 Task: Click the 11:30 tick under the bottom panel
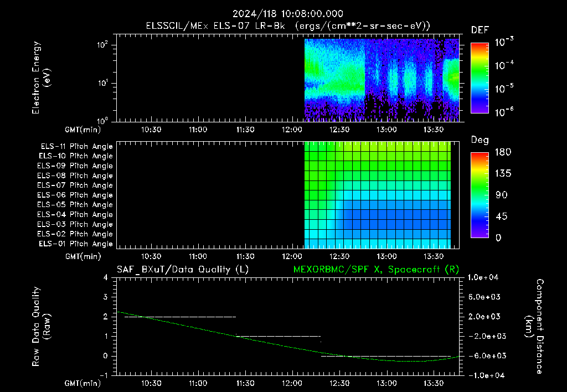tap(245, 383)
